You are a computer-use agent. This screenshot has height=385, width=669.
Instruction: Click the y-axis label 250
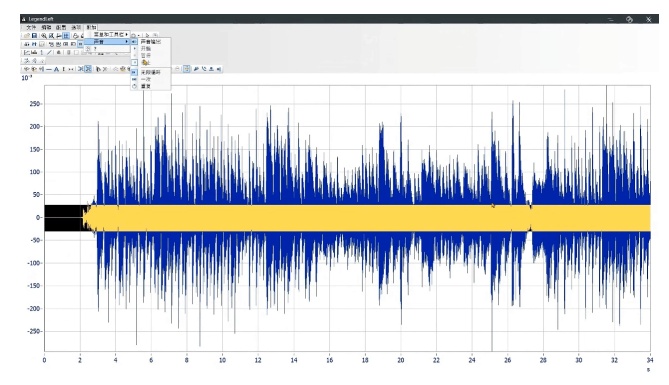[35, 104]
